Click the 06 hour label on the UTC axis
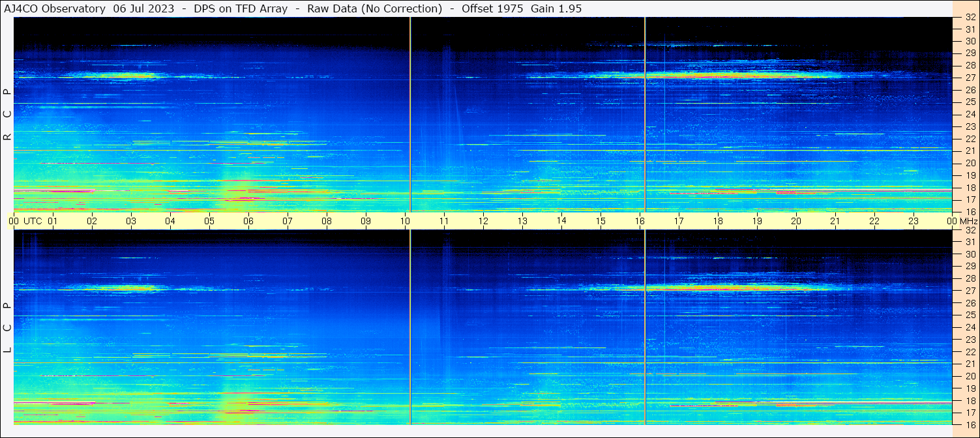This screenshot has height=438, width=980. point(248,221)
